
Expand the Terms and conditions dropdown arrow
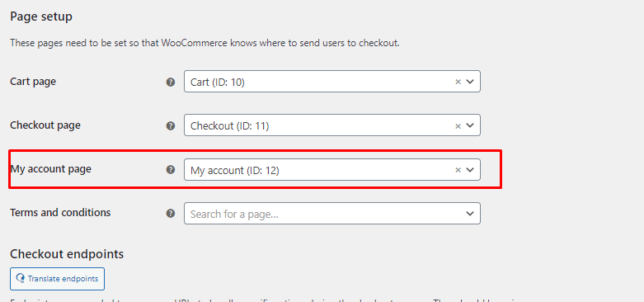coord(470,213)
